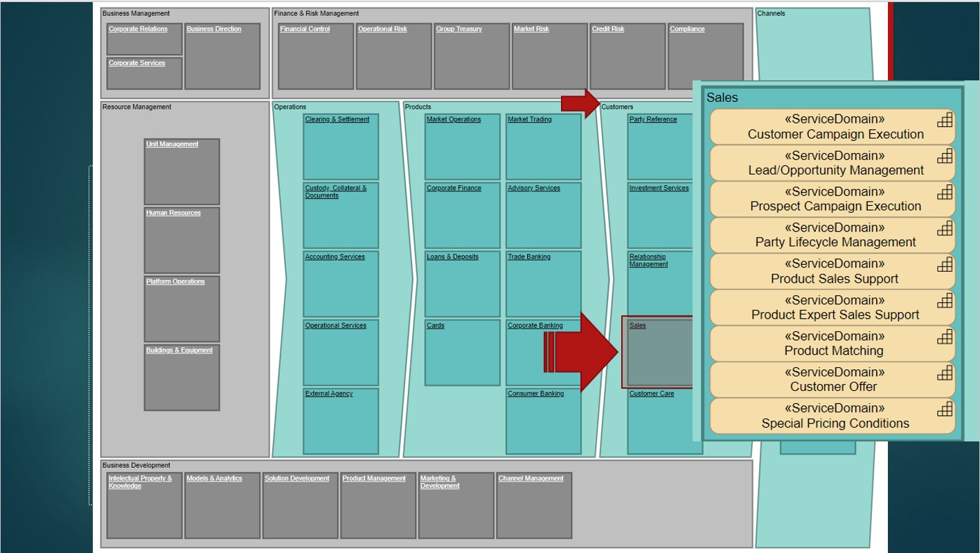Open composite icon on Product Expert Sales Support
This screenshot has width=980, height=553.
click(945, 301)
